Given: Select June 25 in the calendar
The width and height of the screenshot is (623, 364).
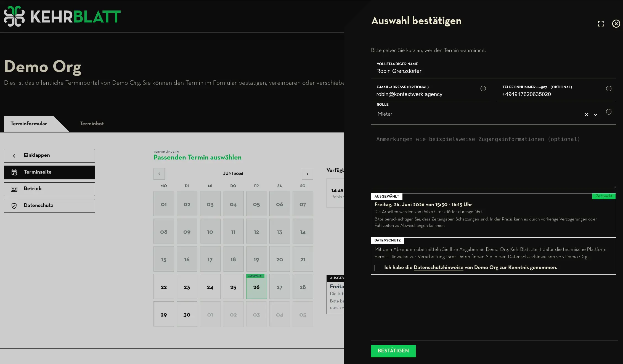Looking at the screenshot, I should click(233, 286).
